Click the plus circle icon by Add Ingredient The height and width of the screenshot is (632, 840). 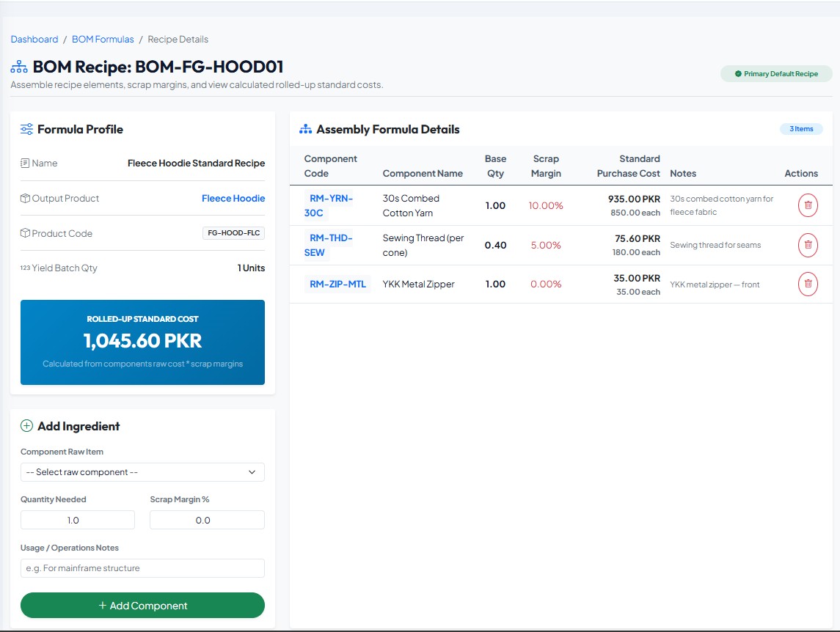coord(26,426)
